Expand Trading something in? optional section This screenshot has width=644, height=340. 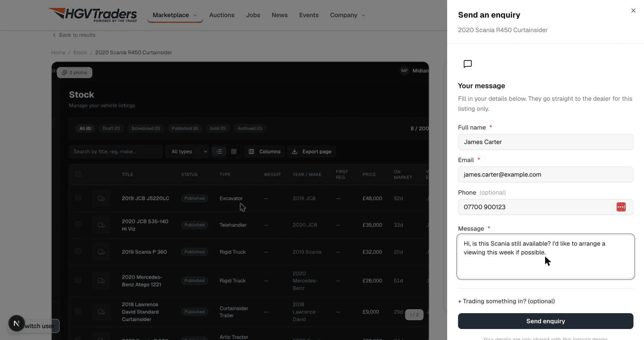[506, 301]
